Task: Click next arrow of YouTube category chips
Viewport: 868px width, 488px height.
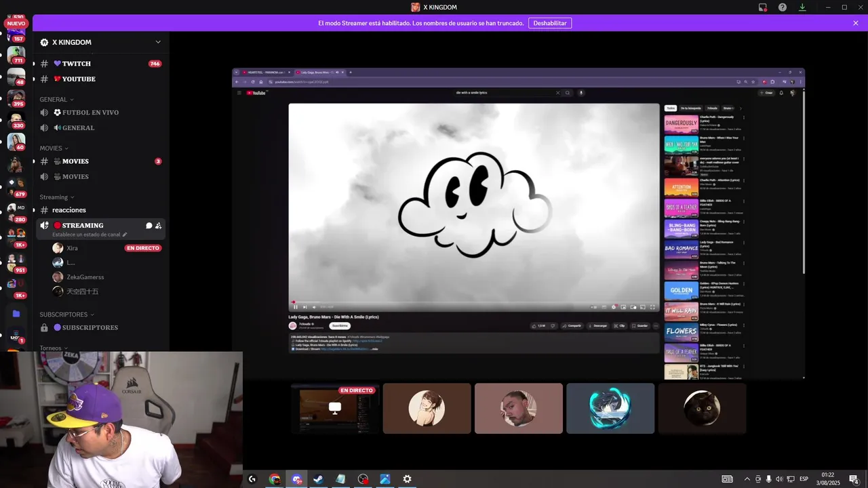Action: tap(741, 108)
